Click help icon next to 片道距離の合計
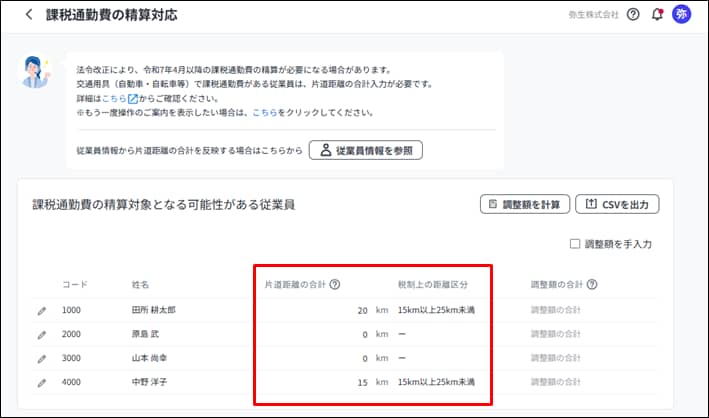The width and height of the screenshot is (709, 418). (334, 285)
